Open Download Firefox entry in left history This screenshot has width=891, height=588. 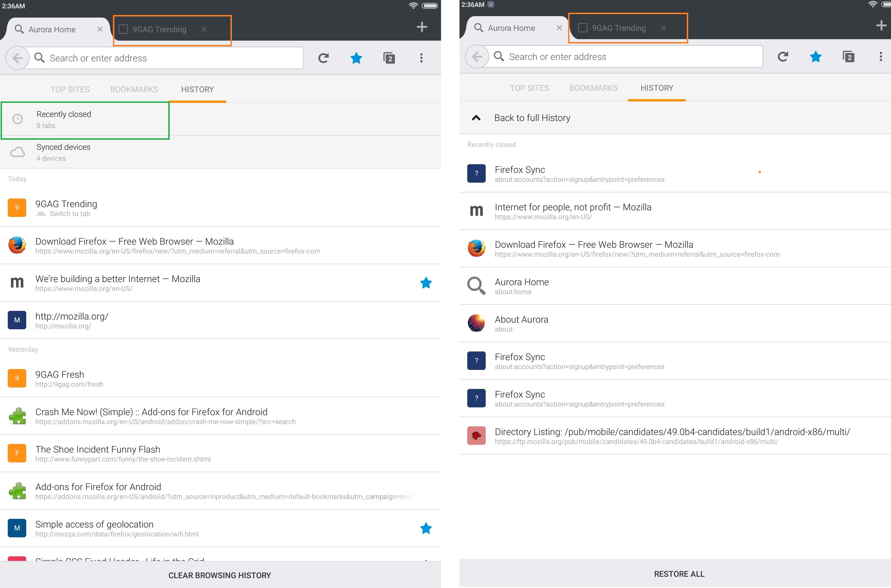point(220,245)
